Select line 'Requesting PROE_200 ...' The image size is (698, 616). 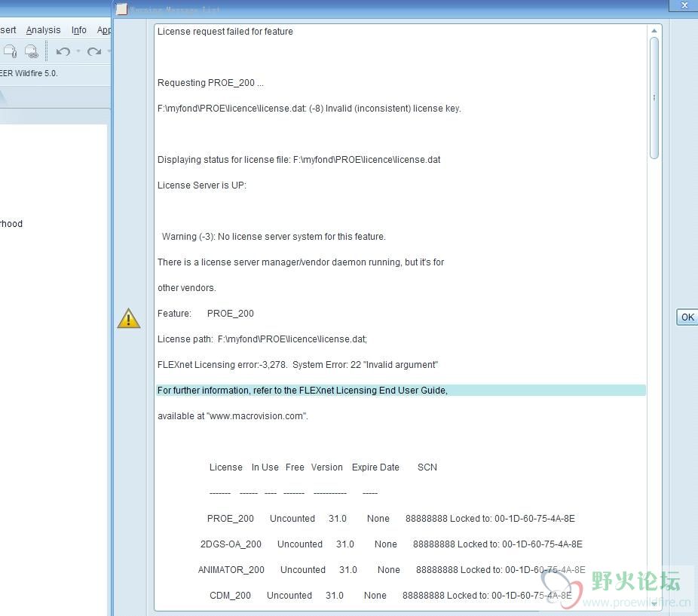pos(401,83)
